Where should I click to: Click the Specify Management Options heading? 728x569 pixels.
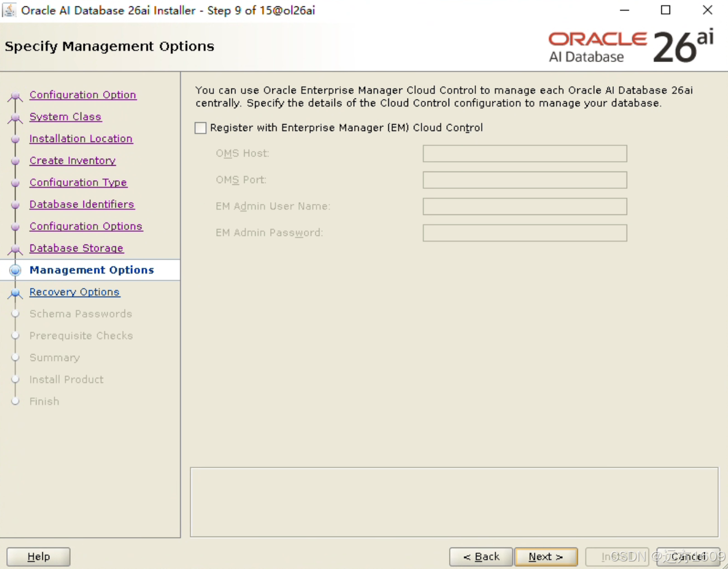coord(110,46)
